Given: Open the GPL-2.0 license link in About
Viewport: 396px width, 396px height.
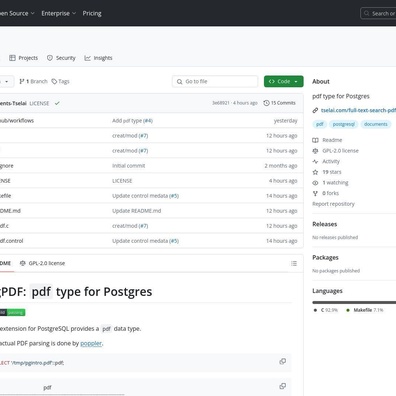Looking at the screenshot, I should click(340, 151).
